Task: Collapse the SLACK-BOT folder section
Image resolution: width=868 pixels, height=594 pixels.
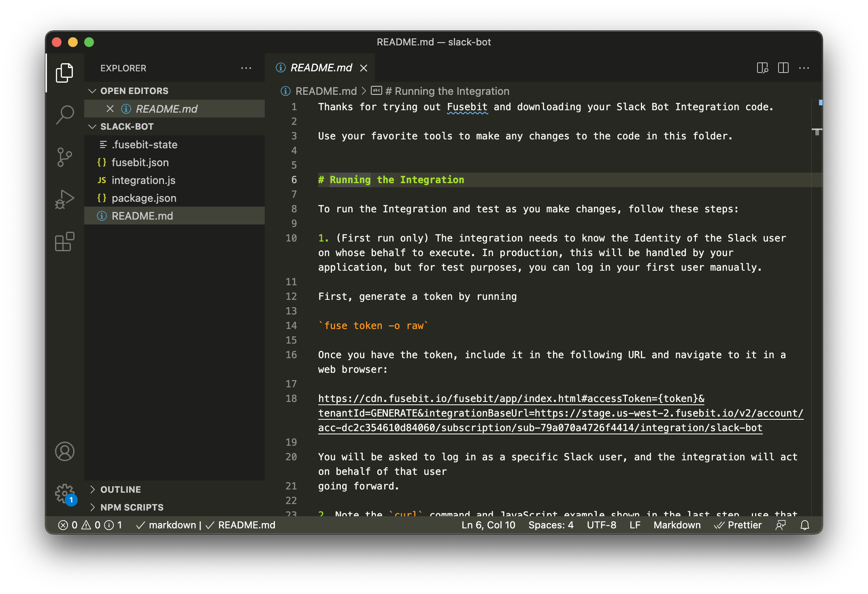Action: (x=174, y=126)
